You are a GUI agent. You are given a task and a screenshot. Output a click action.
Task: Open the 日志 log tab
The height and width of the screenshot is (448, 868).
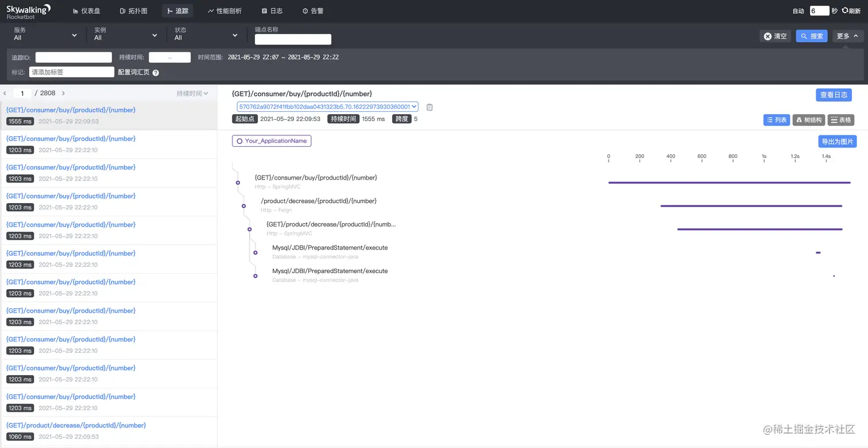272,11
